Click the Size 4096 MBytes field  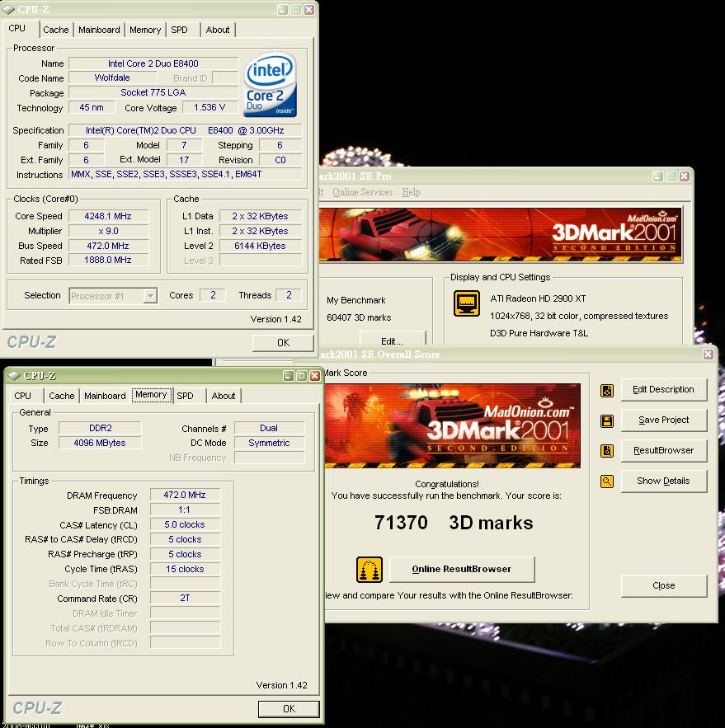click(x=100, y=443)
